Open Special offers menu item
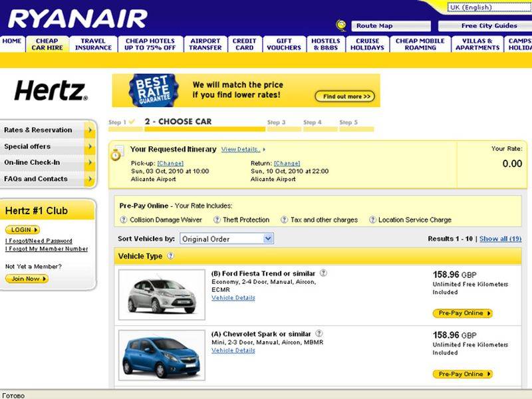The height and width of the screenshot is (399, 532). (x=27, y=146)
